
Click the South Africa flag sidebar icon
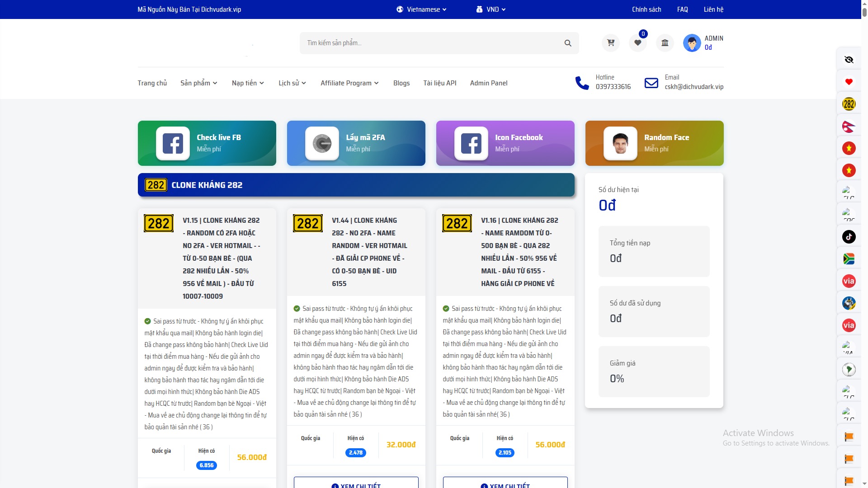(849, 259)
